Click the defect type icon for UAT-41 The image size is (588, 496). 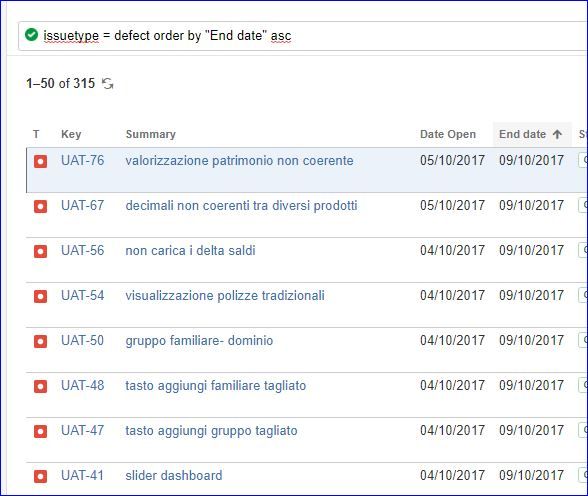pyautogui.click(x=40, y=477)
